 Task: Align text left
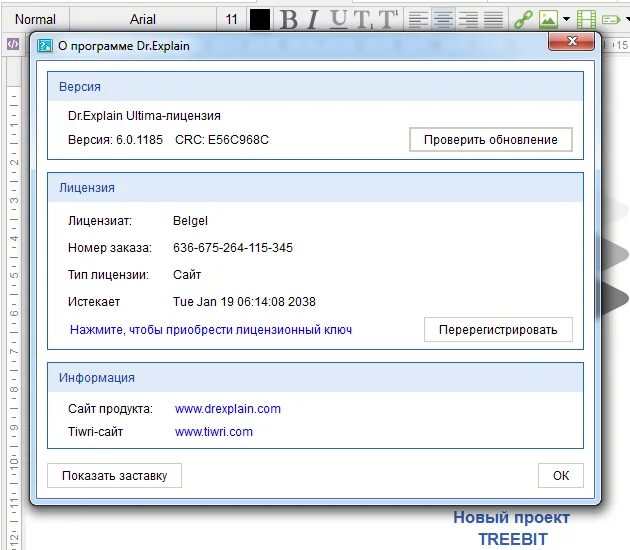(418, 19)
